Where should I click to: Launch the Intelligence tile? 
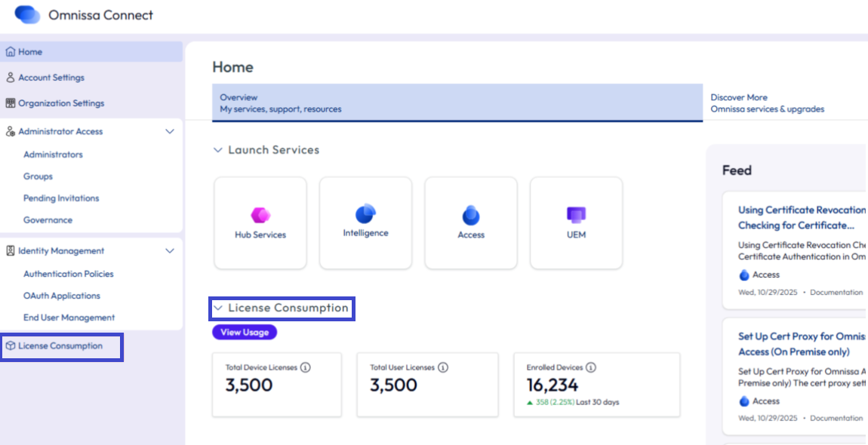[365, 223]
